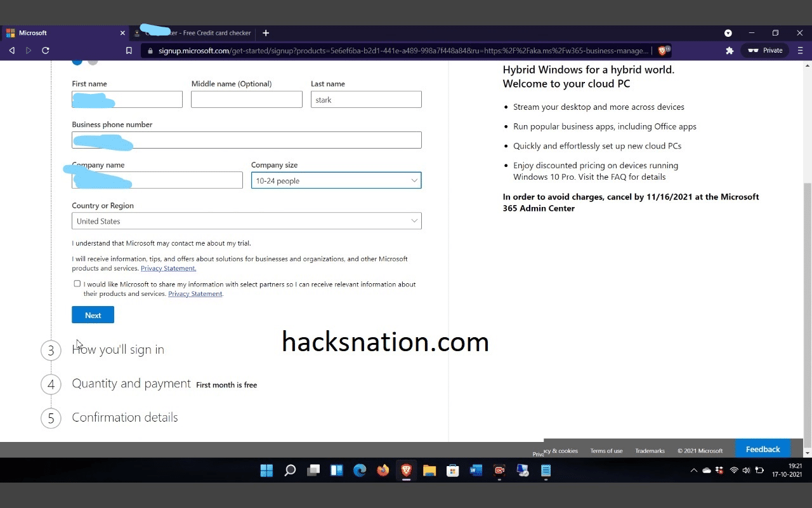Open the Brave Shields icon in address bar
The height and width of the screenshot is (508, 812).
pyautogui.click(x=664, y=50)
